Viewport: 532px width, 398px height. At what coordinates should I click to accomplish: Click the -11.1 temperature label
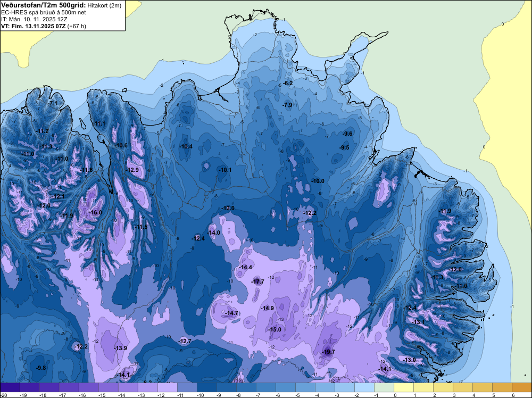pos(99,123)
